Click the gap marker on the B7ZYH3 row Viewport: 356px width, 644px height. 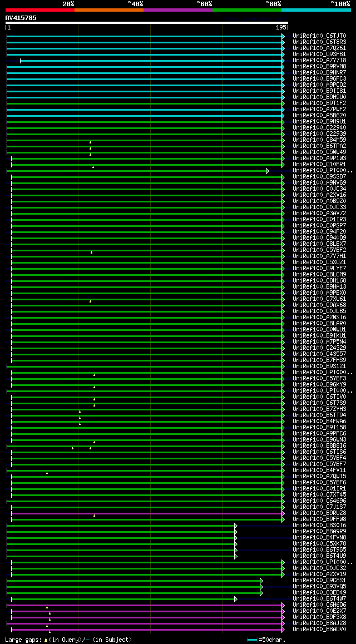coord(80,412)
